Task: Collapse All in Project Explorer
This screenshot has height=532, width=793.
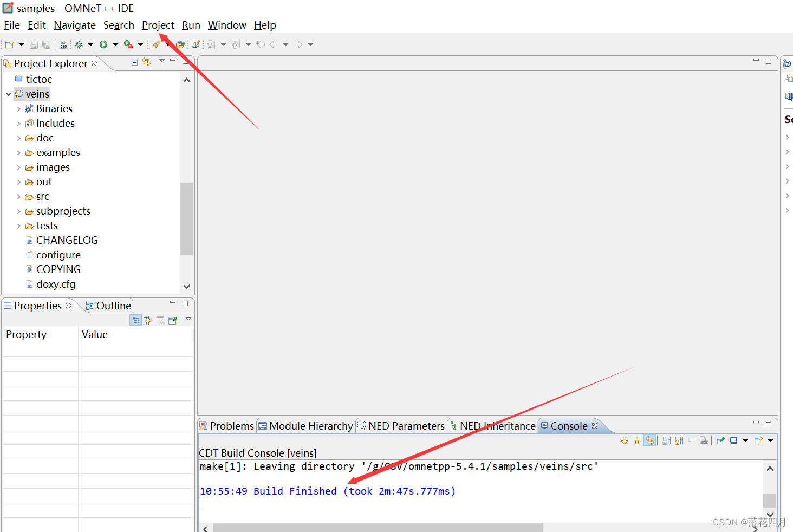Action: (134, 62)
